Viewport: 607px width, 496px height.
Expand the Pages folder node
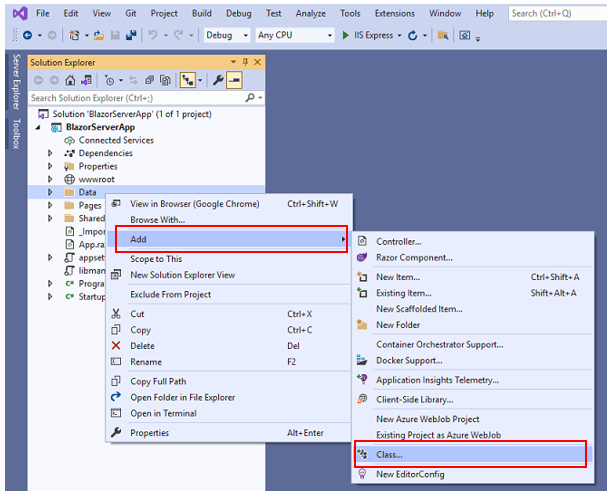coord(50,205)
